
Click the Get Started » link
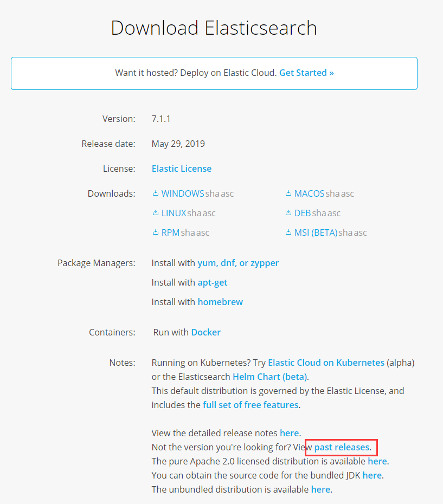(306, 73)
